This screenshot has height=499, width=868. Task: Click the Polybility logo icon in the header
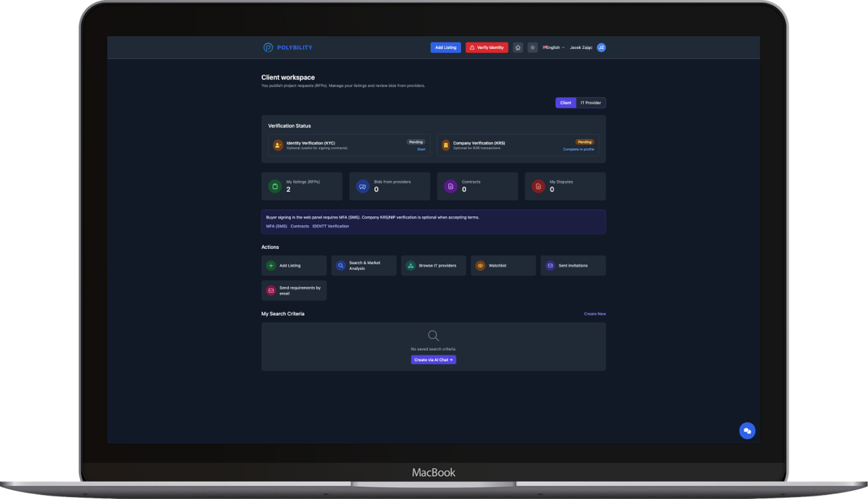[x=268, y=47]
